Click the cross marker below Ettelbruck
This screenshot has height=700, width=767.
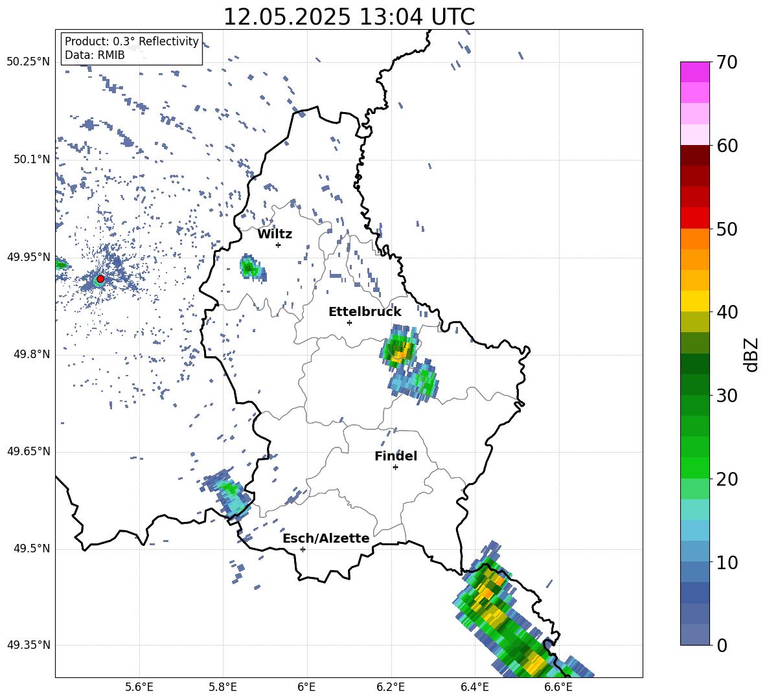point(349,322)
